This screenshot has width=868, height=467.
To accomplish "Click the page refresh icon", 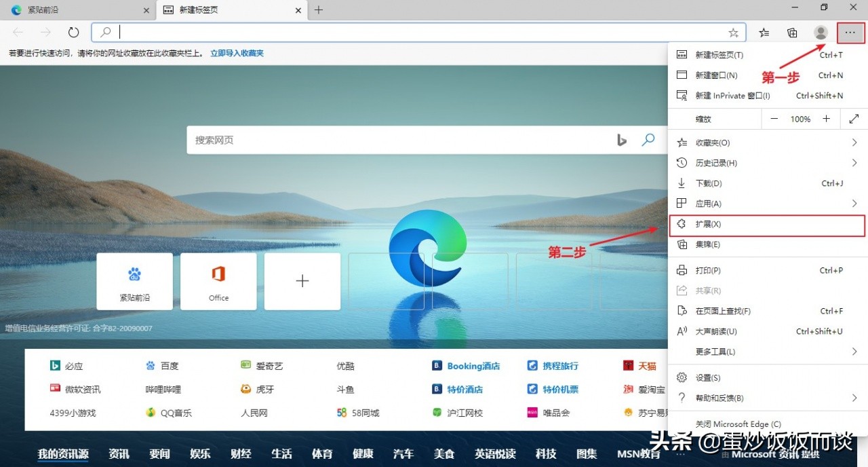I will [x=73, y=32].
